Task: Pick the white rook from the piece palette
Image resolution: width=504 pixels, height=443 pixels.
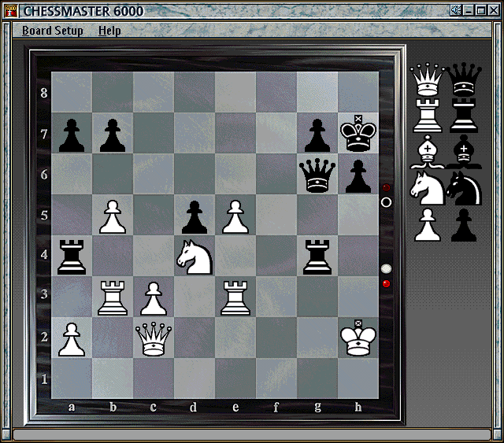Action: [x=427, y=116]
